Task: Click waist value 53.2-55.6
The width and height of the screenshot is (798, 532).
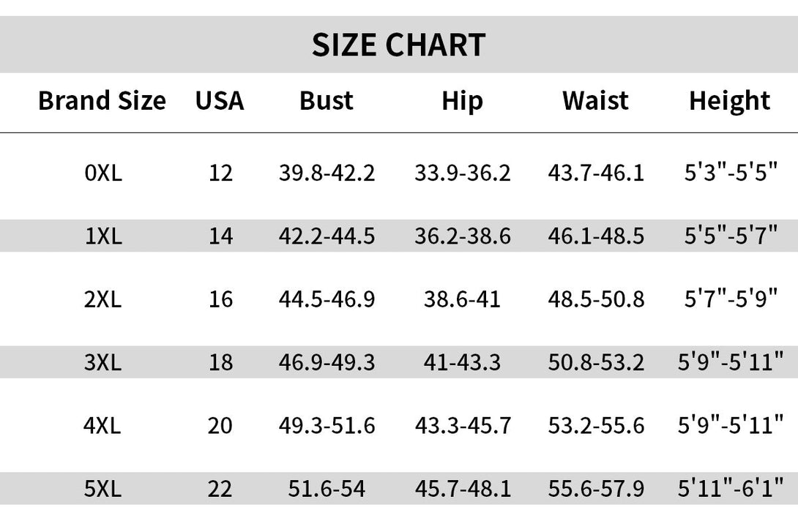Action: [x=596, y=425]
